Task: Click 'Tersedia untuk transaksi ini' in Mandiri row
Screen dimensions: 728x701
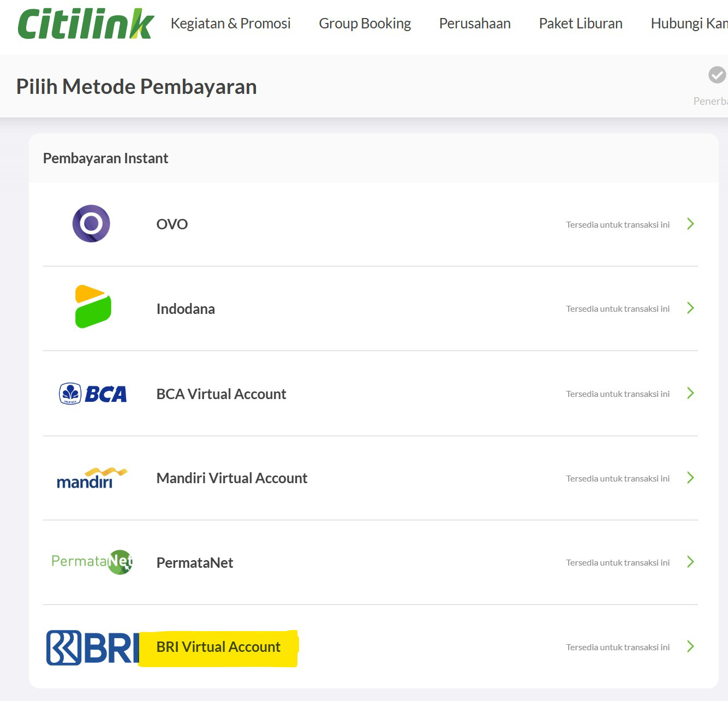Action: tap(618, 478)
